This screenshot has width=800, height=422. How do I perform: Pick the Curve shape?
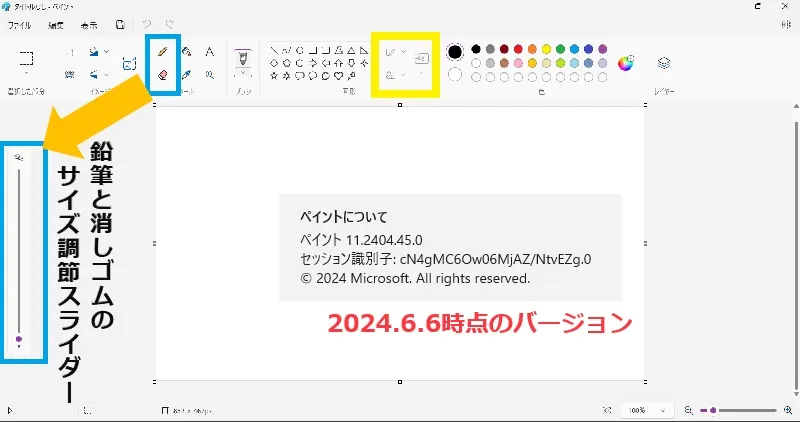pyautogui.click(x=287, y=51)
